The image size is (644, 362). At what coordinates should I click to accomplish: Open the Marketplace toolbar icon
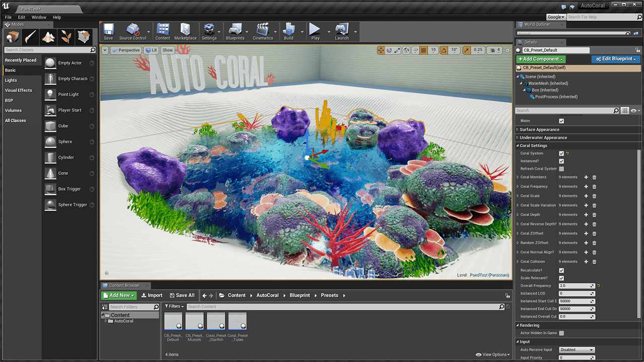pyautogui.click(x=185, y=31)
